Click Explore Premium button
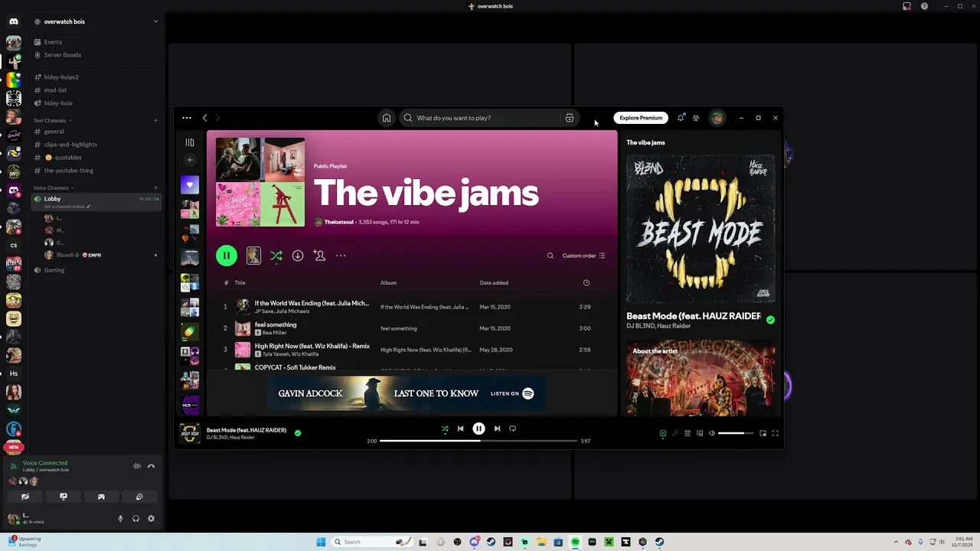This screenshot has width=980, height=551. 641,118
